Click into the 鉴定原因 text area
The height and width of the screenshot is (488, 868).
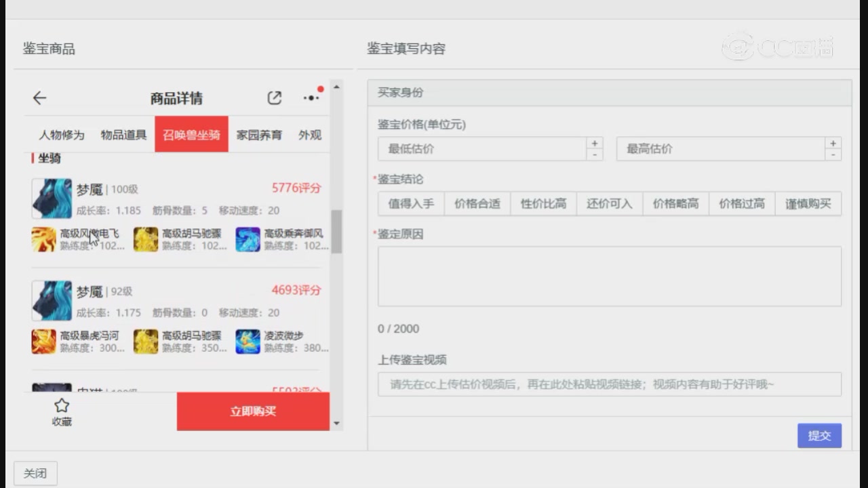[610, 276]
